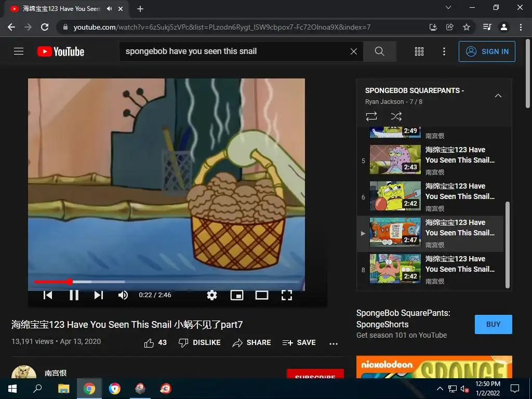Open File Explorer from the taskbar
This screenshot has width=532, height=399.
[63, 389]
